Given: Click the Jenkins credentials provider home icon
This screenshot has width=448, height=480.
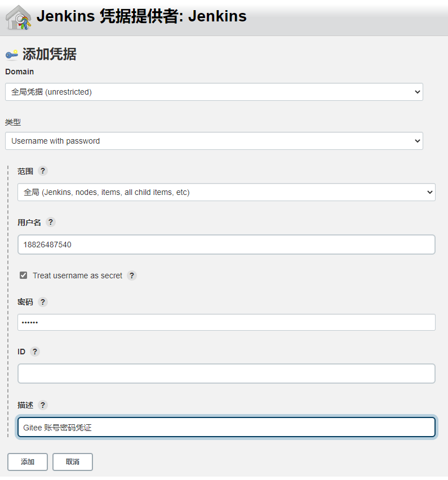Looking at the screenshot, I should click(x=18, y=17).
